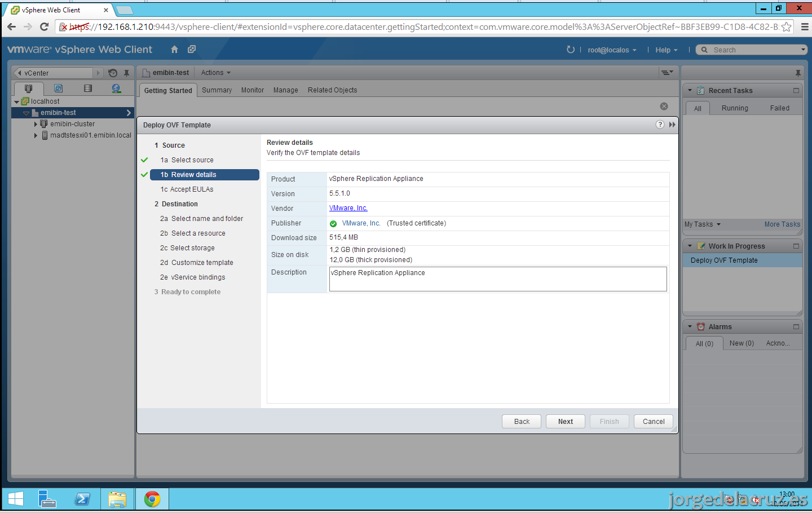Open the More Tasks link
The height and width of the screenshot is (513, 812).
click(x=782, y=224)
